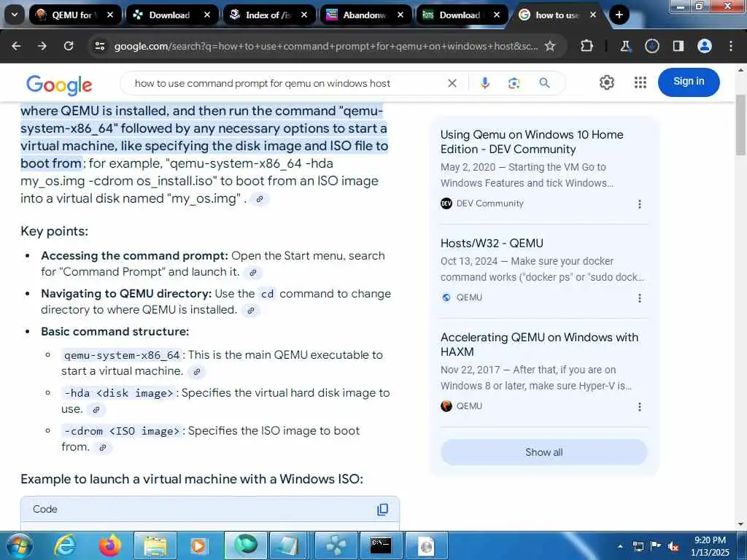Launch Internet Explorer from taskbar

click(65, 545)
